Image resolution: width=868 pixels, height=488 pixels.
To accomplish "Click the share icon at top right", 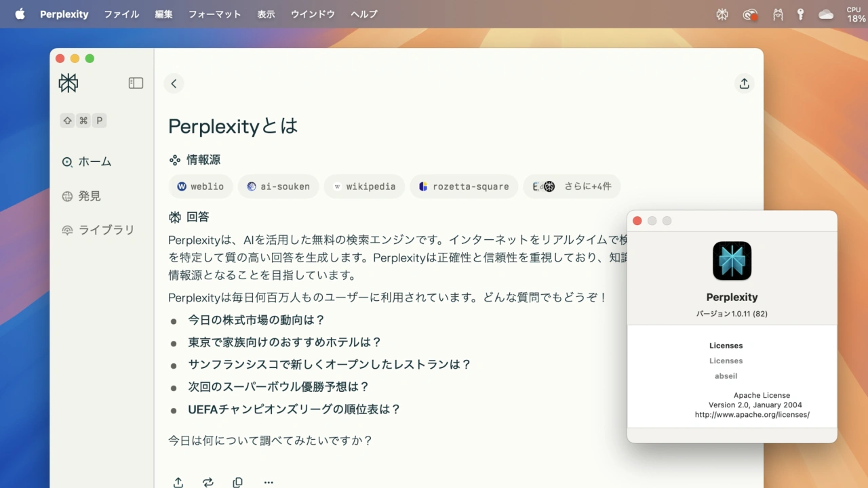I will pyautogui.click(x=744, y=83).
